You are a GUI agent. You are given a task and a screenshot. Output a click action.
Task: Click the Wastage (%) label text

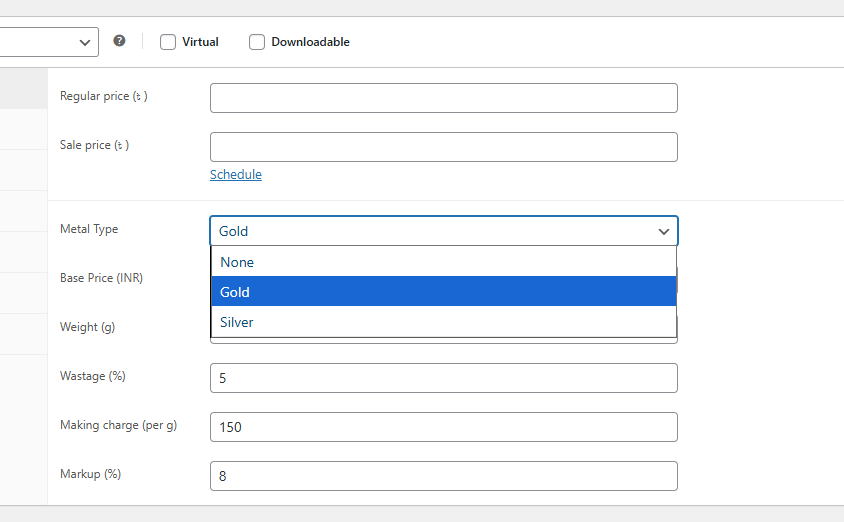tap(93, 376)
